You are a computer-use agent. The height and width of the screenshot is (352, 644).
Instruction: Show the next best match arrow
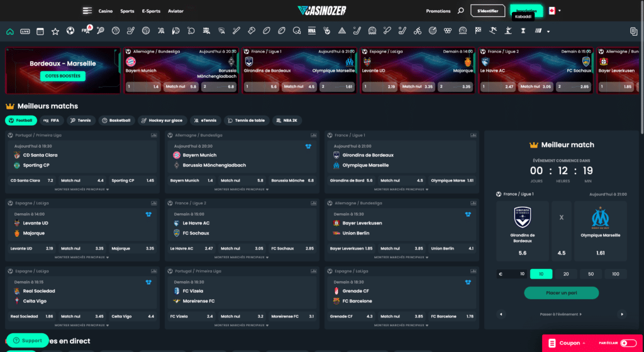pos(622,314)
